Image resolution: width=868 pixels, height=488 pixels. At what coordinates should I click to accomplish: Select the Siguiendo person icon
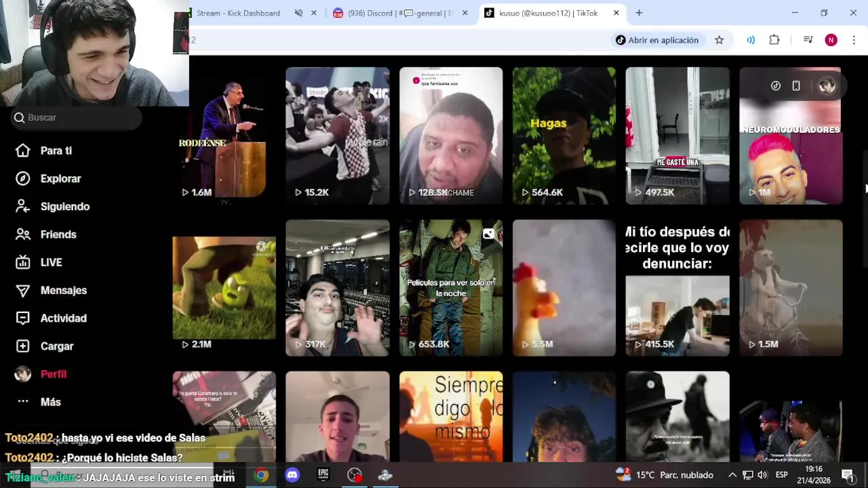click(23, 206)
